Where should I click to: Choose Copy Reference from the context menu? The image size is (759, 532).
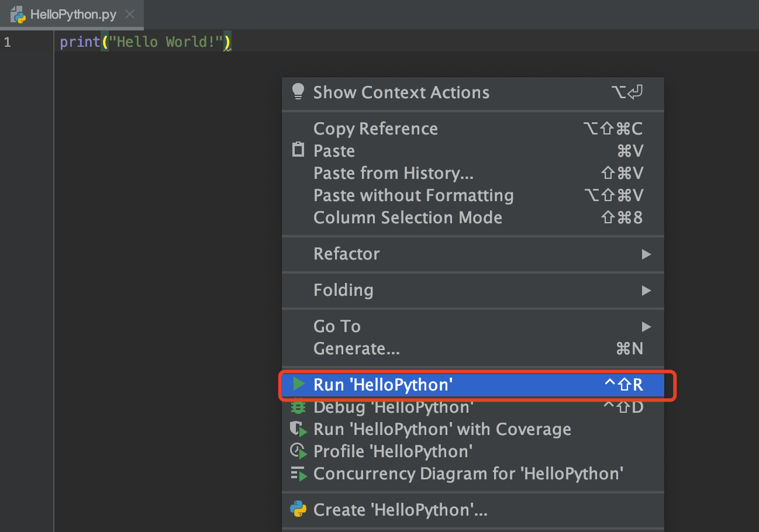tap(473, 129)
